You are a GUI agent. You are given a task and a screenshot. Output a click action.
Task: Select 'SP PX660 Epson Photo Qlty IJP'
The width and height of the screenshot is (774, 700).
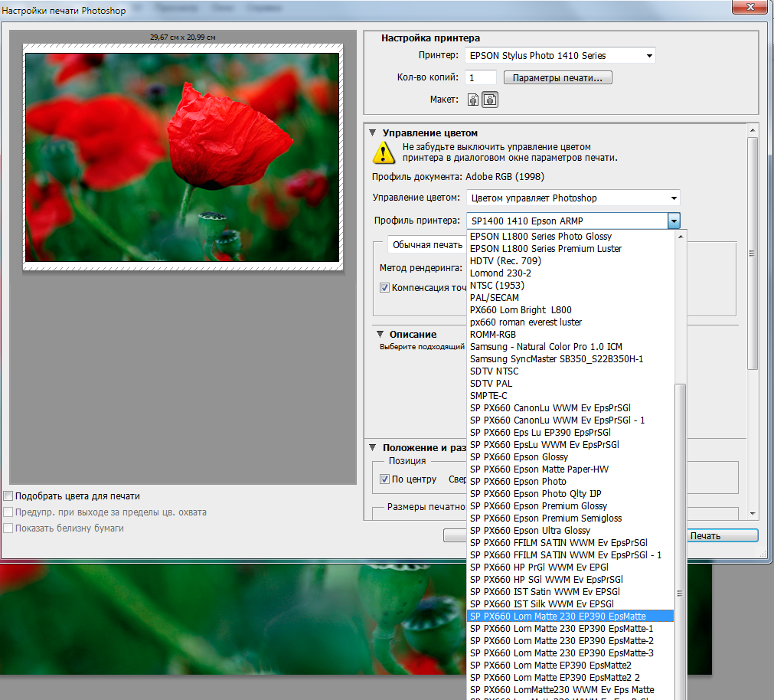570,494
